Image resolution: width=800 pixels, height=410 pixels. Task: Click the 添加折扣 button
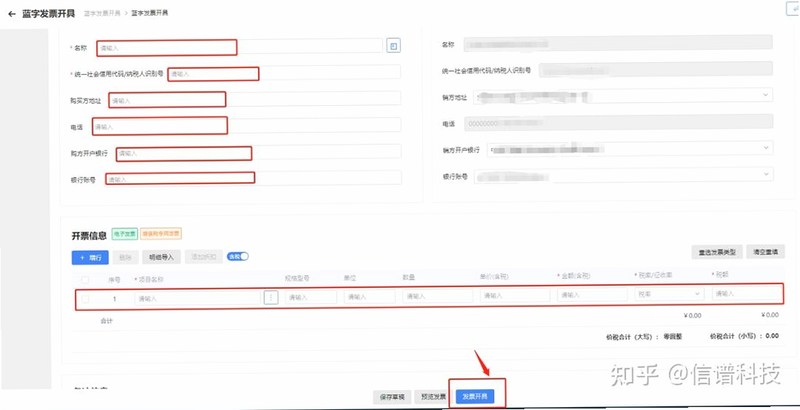pyautogui.click(x=204, y=257)
